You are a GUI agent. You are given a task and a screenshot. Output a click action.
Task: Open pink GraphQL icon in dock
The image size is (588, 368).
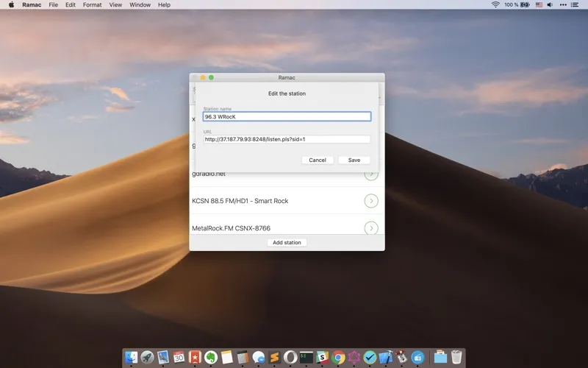pos(354,357)
